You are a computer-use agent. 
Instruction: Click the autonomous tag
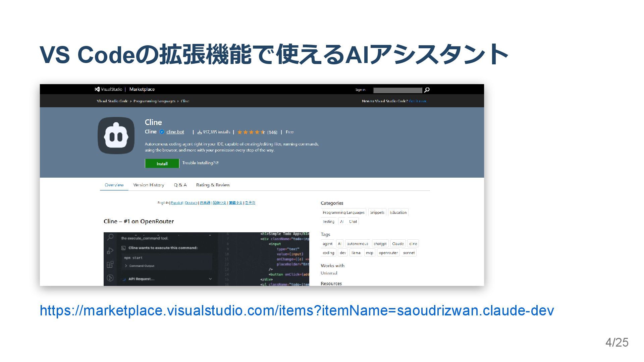click(x=358, y=244)
